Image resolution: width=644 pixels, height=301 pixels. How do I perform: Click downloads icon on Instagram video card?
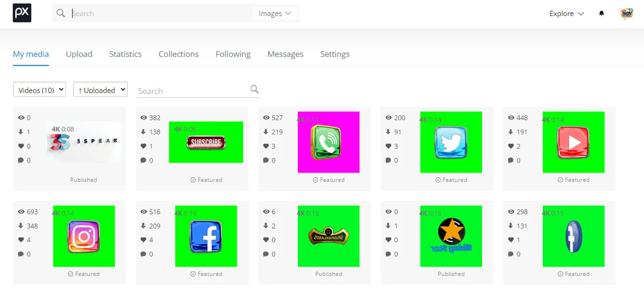pyautogui.click(x=21, y=226)
